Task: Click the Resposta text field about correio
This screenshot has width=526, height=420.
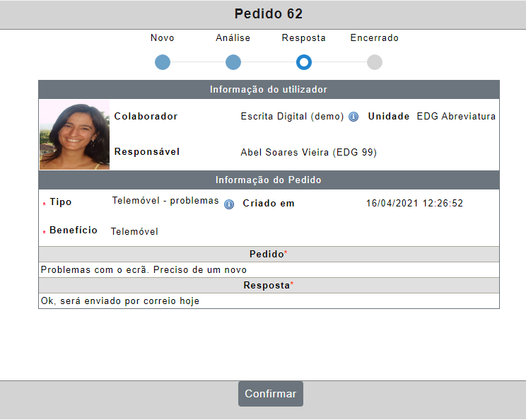Action: point(269,301)
